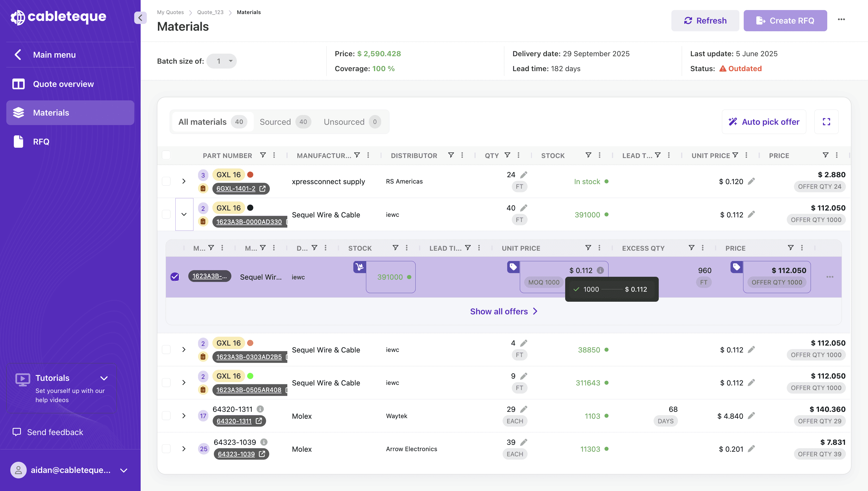Viewport: 868px width, 491px height.
Task: Select the checkbox for the Molex Waytek row
Action: pyautogui.click(x=166, y=416)
